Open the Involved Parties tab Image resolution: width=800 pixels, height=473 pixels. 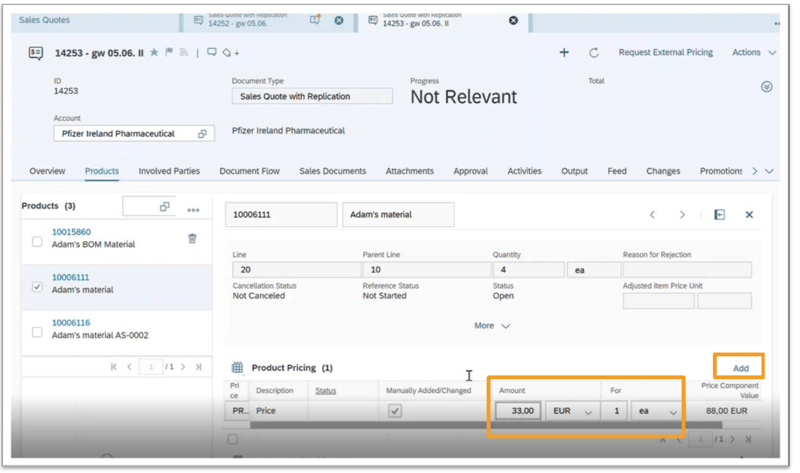169,171
